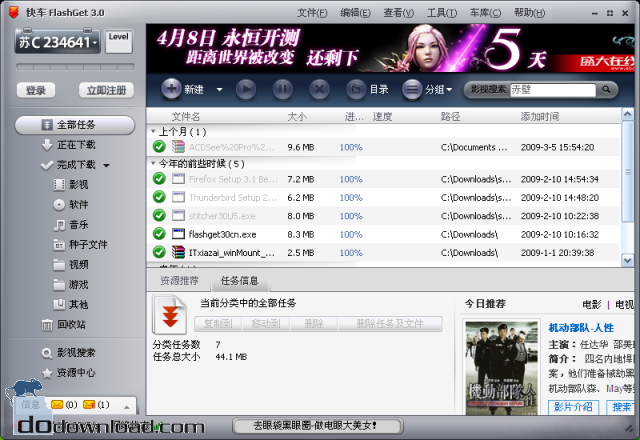The width and height of the screenshot is (640, 440).
Task: Click the archive icon of ITxiazai_winMount
Action: click(x=178, y=252)
